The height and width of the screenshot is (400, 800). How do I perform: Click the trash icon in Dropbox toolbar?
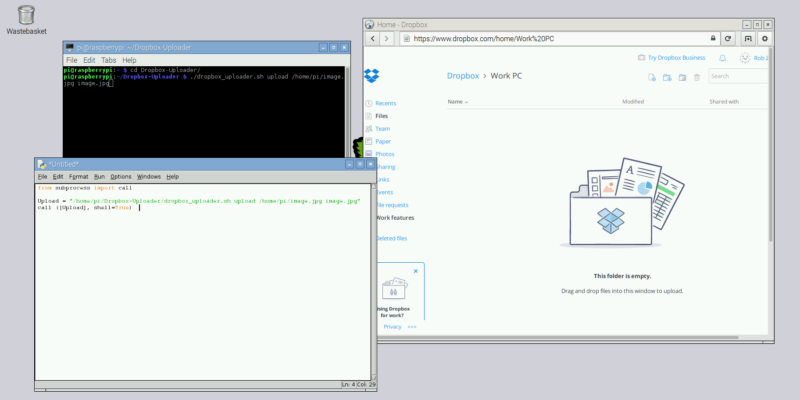tap(697, 78)
